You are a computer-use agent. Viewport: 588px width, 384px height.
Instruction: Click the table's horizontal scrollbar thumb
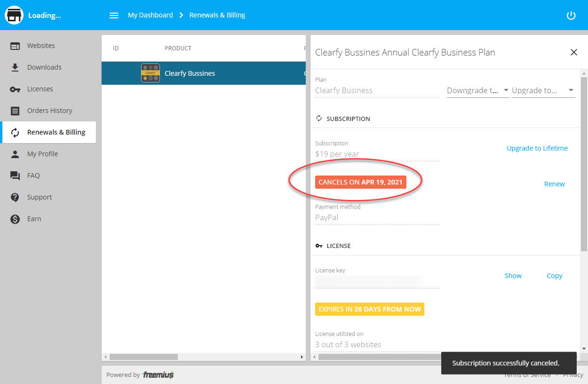point(143,357)
